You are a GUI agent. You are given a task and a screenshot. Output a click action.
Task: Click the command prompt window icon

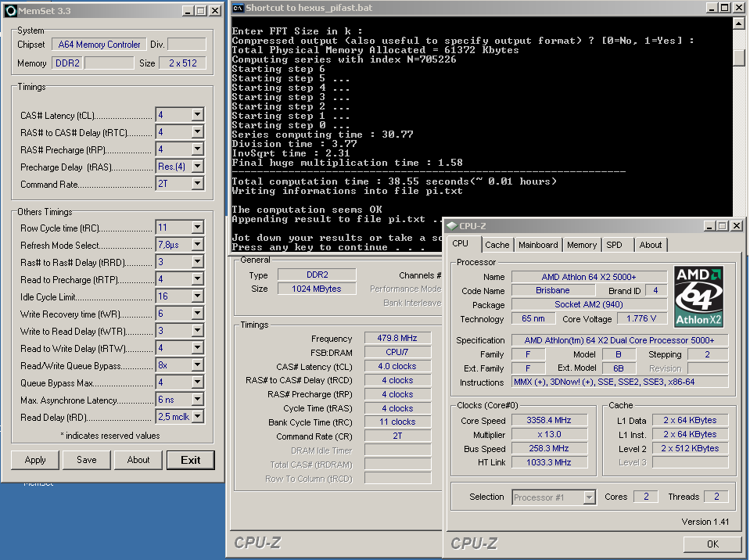pyautogui.click(x=238, y=8)
